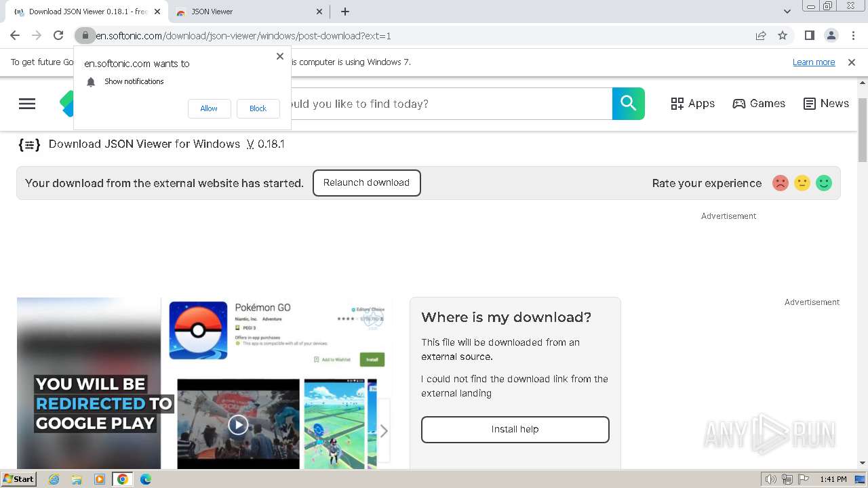Open Action Center flag icon
The width and height of the screenshot is (868, 488).
tap(803, 479)
